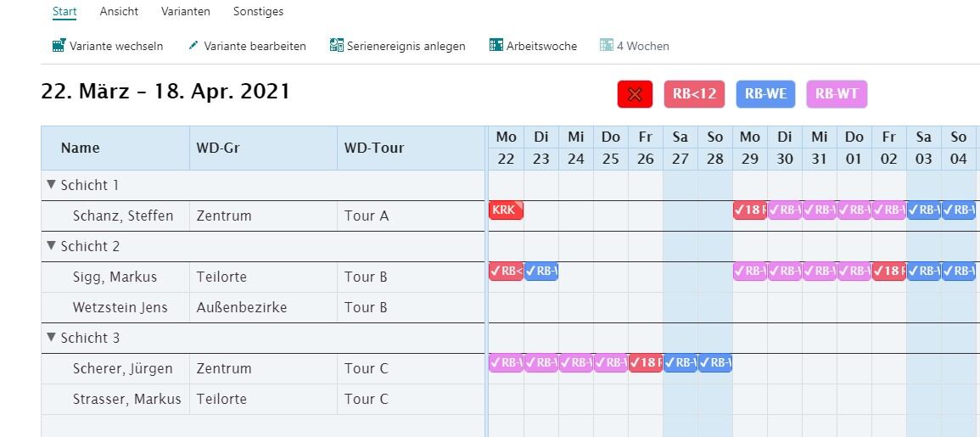
Task: Open the Sonstiges tab
Action: pyautogui.click(x=258, y=12)
